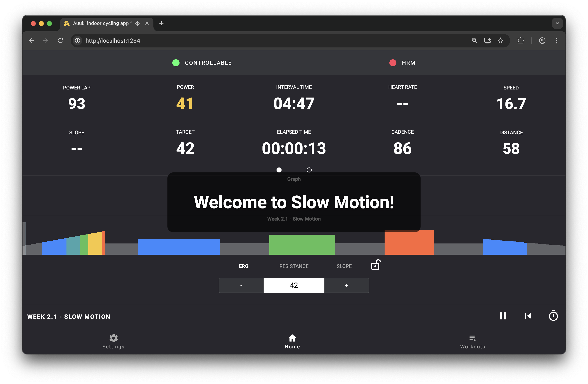This screenshot has height=384, width=588.
Task: Open the tab search chevron
Action: pyautogui.click(x=557, y=23)
